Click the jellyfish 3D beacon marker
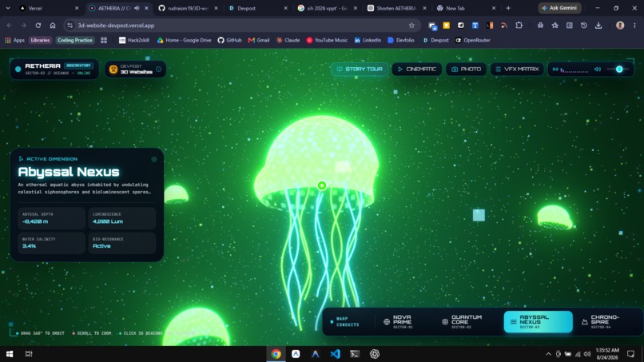The width and height of the screenshot is (644, 362). click(322, 185)
